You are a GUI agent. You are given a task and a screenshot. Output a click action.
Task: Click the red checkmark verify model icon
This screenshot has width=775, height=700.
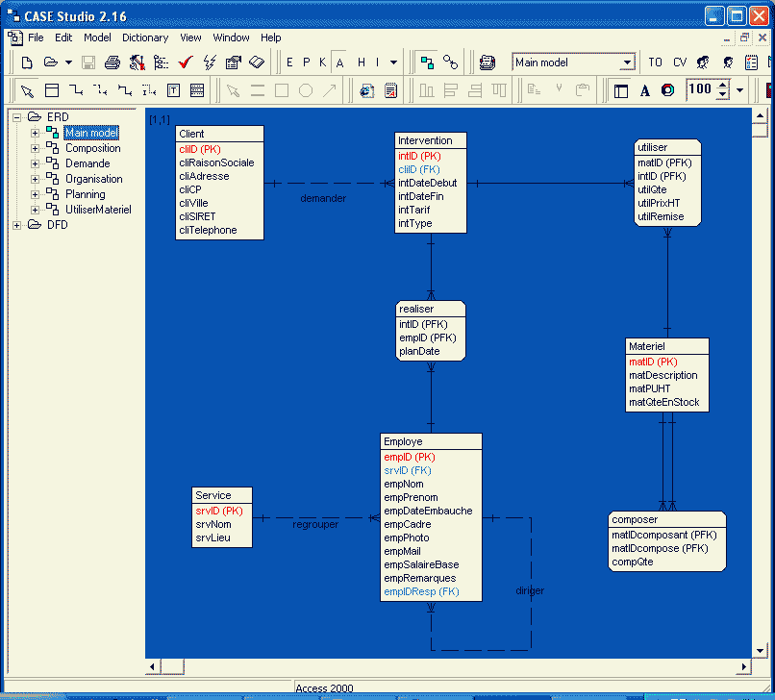pyautogui.click(x=185, y=62)
